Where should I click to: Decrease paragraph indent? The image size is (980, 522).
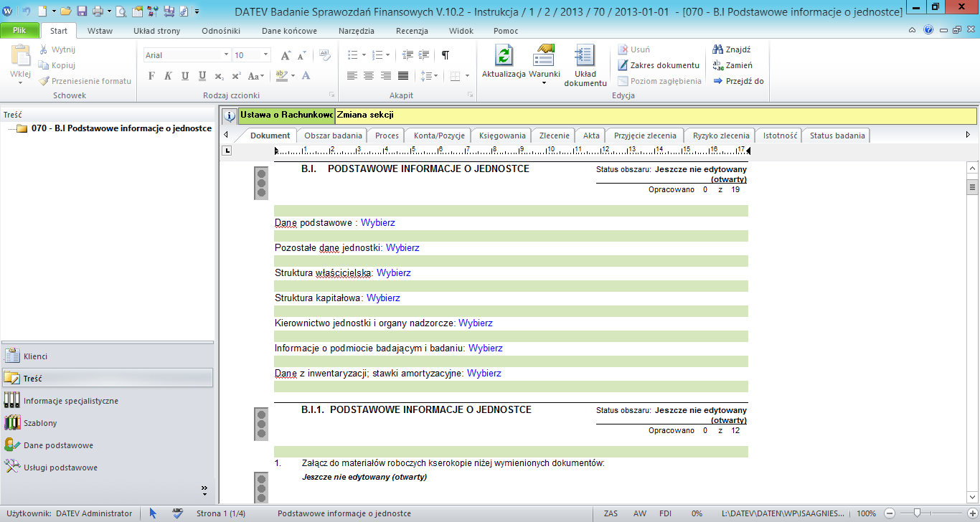pos(407,55)
